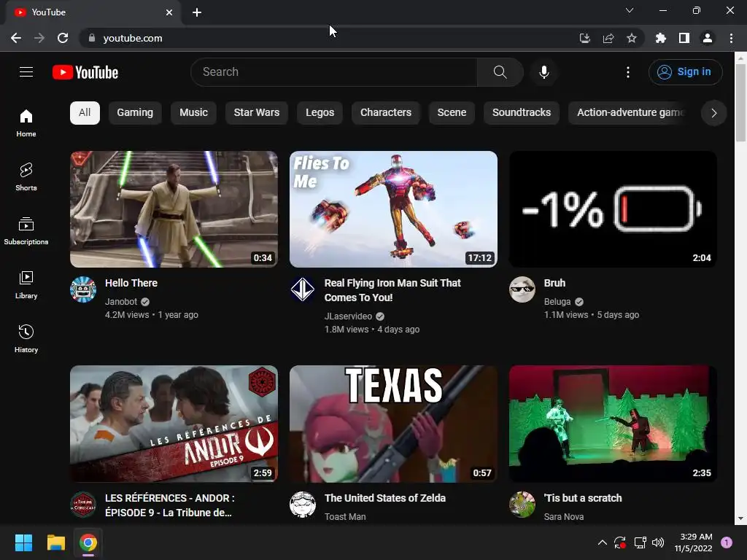This screenshot has height=560, width=747.
Task: Open Shorts from the sidebar
Action: click(26, 176)
